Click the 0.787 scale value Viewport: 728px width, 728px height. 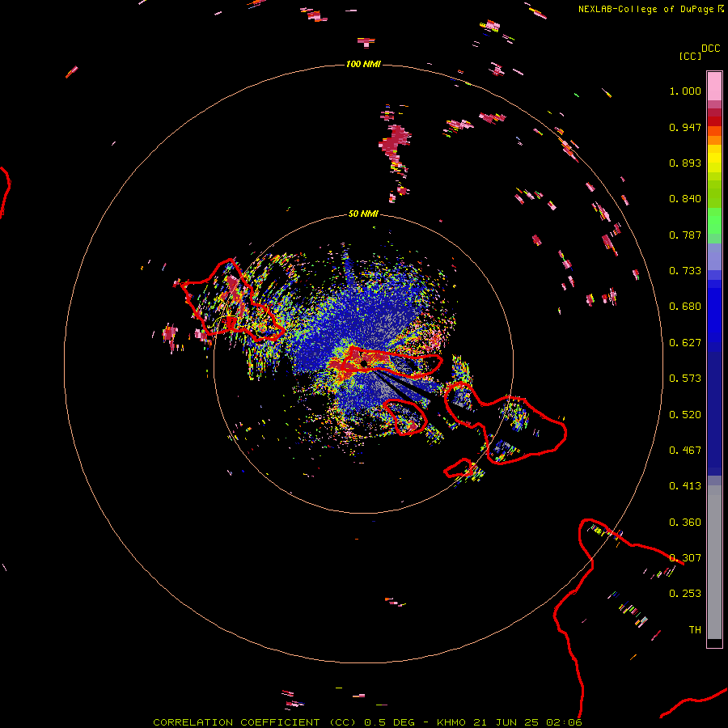coord(685,235)
